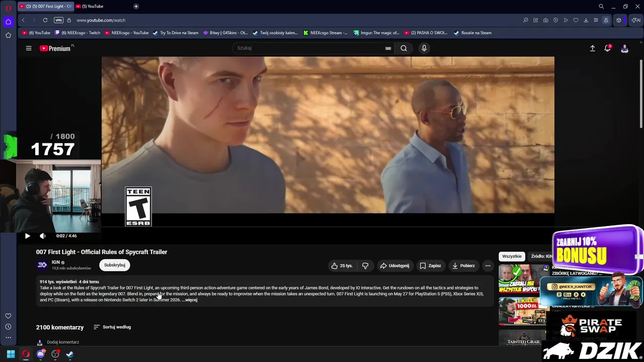This screenshot has width=644, height=362.
Task: Click the Pobierz download button
Action: (463, 265)
